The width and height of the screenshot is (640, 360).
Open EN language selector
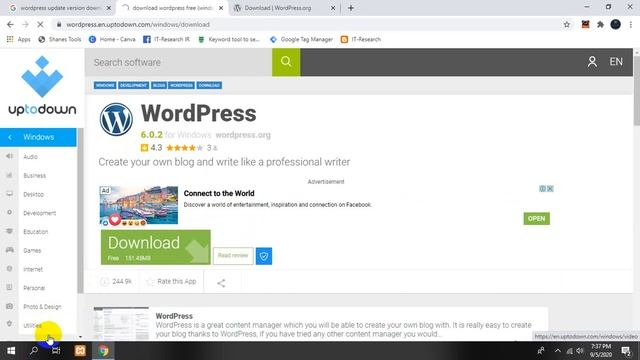pyautogui.click(x=616, y=62)
